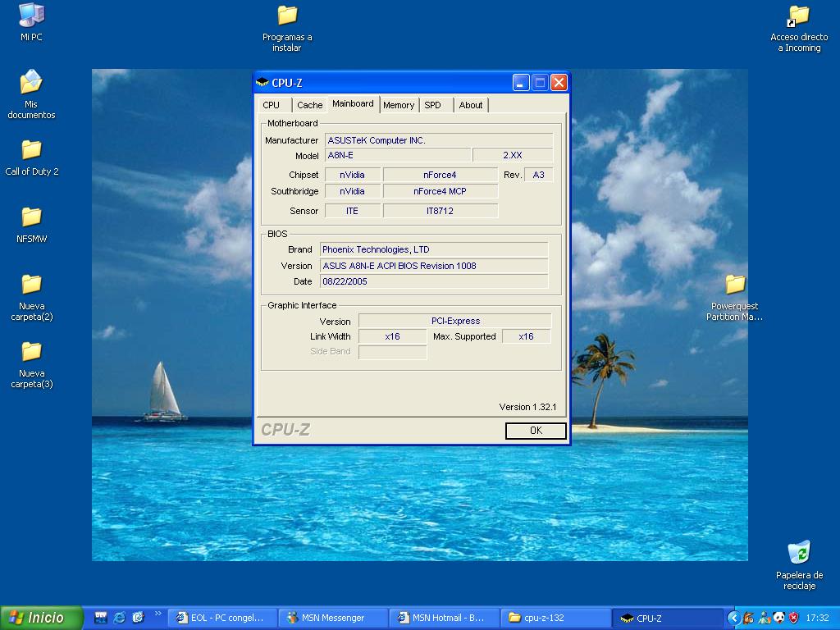This screenshot has height=630, width=840.
Task: Open the Memory tab
Action: pos(399,105)
